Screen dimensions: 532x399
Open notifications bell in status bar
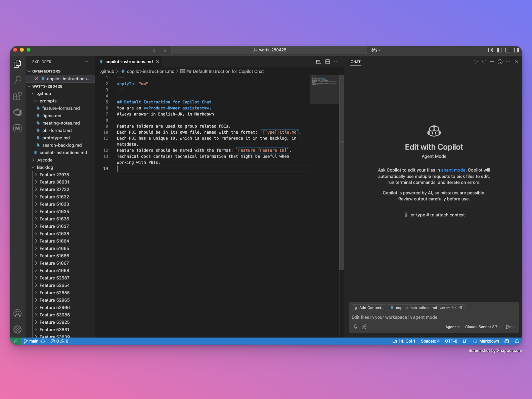[x=517, y=341]
